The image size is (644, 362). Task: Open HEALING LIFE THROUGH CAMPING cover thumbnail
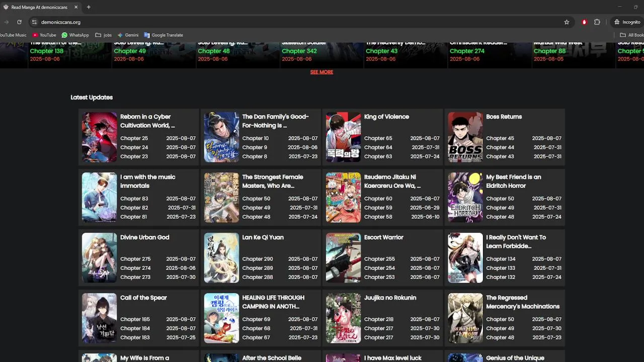[221, 318]
